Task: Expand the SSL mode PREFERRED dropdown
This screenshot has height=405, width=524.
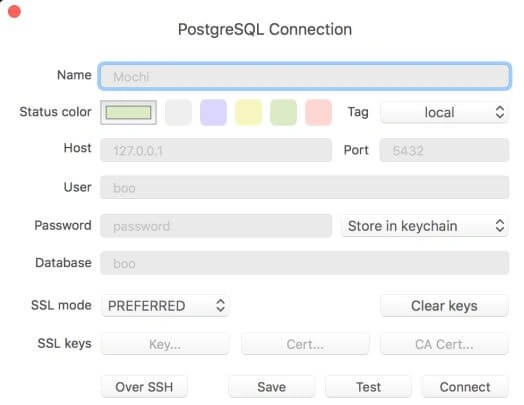Action: pos(165,305)
